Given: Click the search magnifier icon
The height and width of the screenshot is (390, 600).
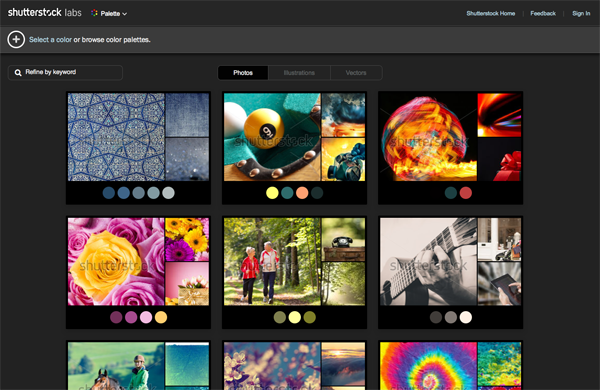Looking at the screenshot, I should tap(18, 73).
